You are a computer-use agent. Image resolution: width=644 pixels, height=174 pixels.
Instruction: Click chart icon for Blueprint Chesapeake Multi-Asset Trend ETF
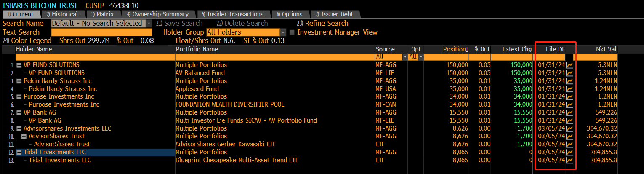[569, 160]
